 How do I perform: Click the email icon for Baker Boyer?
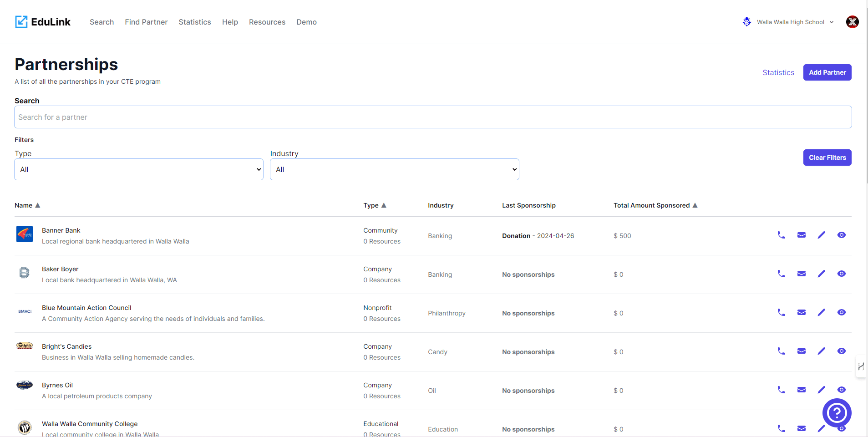pyautogui.click(x=801, y=274)
